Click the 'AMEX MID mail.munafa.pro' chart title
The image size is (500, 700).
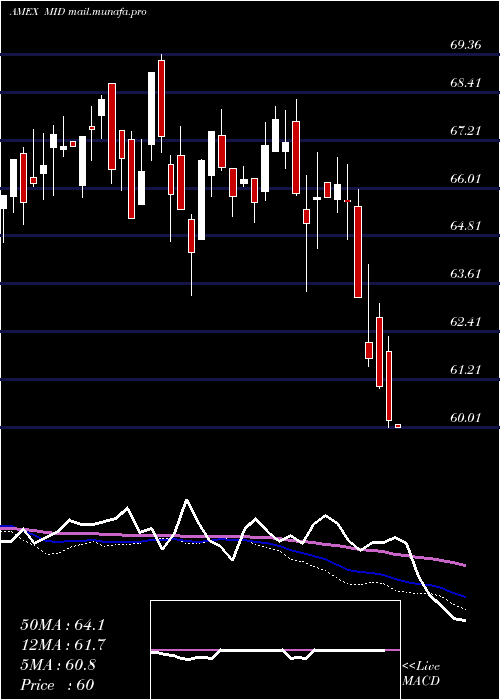click(78, 12)
